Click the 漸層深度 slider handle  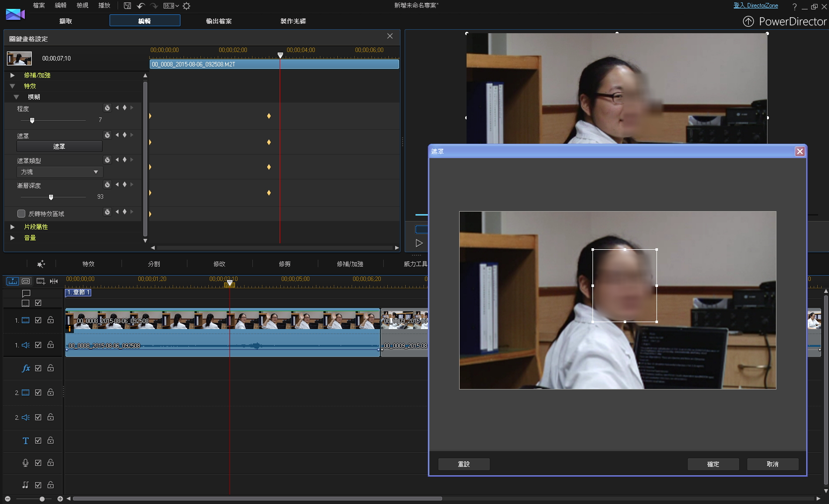(x=51, y=197)
